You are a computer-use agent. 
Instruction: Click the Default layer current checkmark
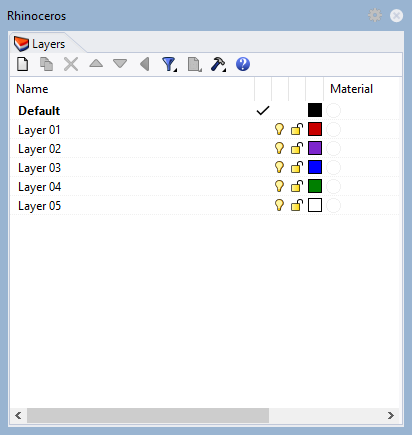coord(263,110)
